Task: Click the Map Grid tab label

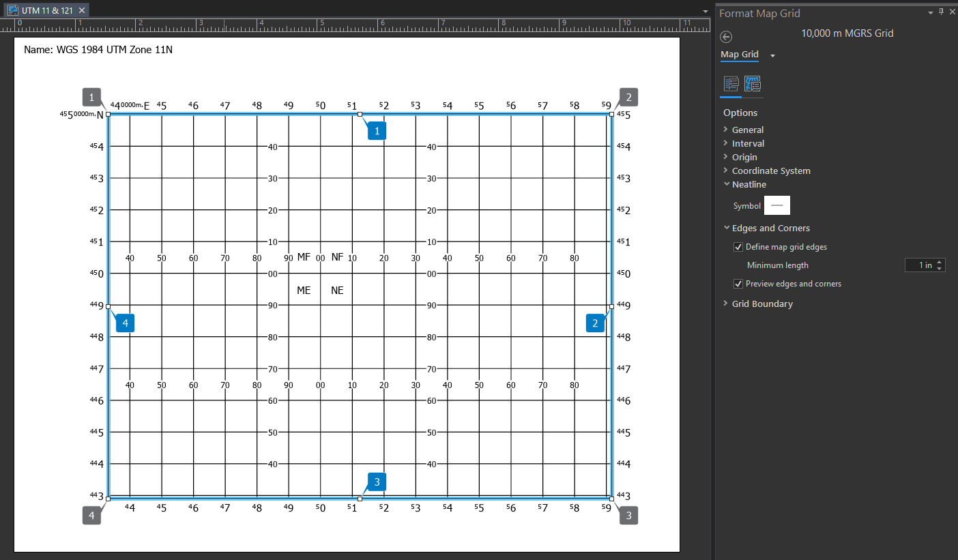Action: click(740, 55)
